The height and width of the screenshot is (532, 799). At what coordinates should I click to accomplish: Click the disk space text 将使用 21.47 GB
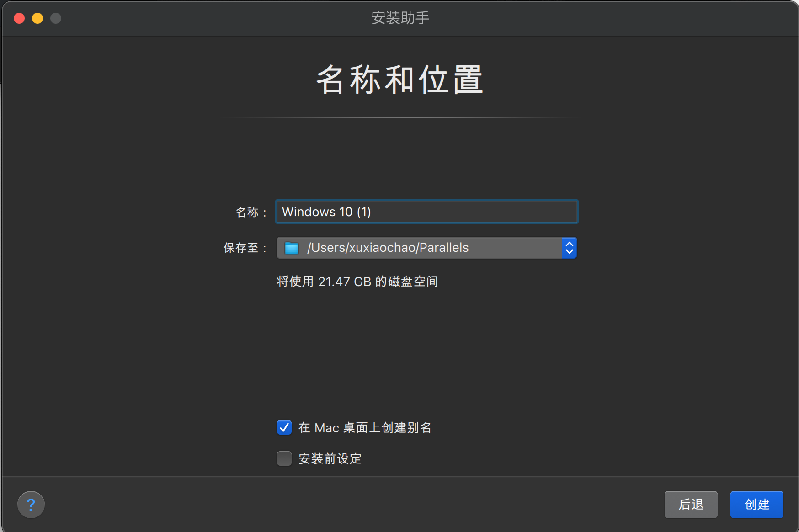pyautogui.click(x=357, y=282)
